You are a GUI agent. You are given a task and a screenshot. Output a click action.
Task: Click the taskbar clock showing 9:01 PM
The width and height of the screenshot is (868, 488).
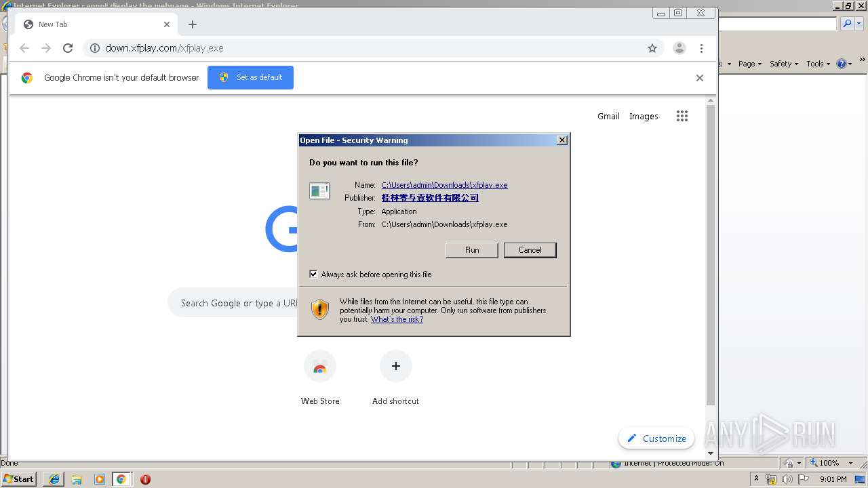coord(833,479)
